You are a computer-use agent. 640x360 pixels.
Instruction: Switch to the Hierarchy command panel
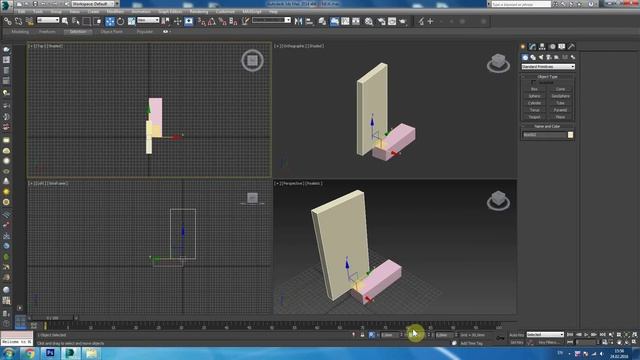542,47
